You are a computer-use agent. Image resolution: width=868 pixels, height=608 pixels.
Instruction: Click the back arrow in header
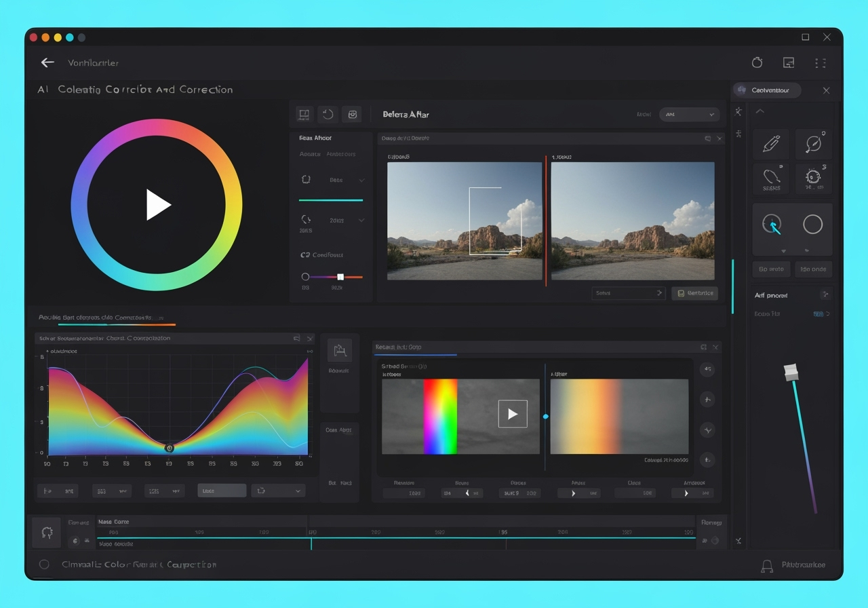(47, 62)
